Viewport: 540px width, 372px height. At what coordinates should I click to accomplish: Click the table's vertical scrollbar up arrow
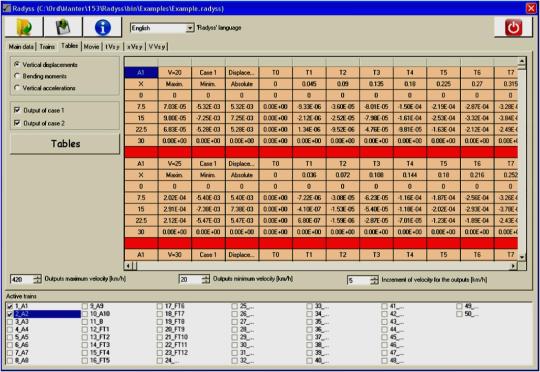[522, 61]
